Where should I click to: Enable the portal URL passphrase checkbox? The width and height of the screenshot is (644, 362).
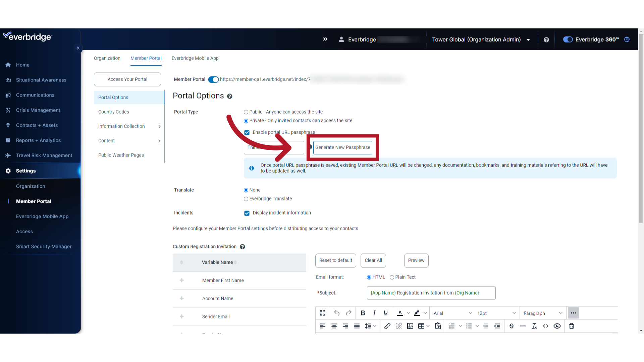point(247,132)
